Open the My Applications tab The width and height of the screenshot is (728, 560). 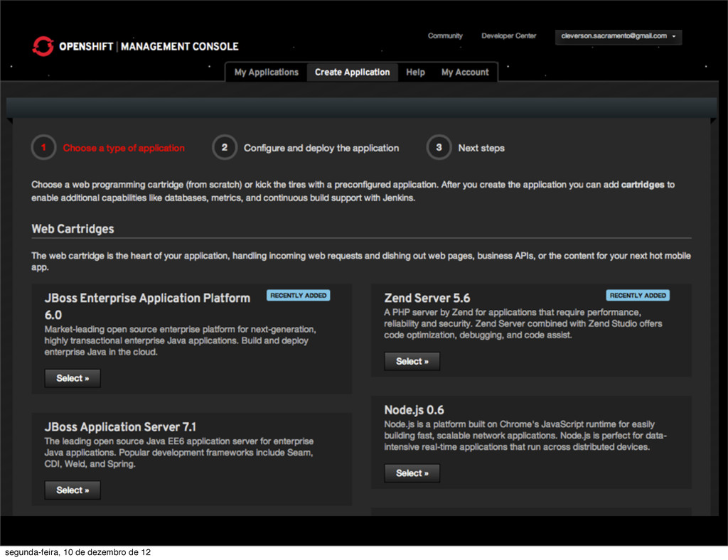click(x=266, y=72)
